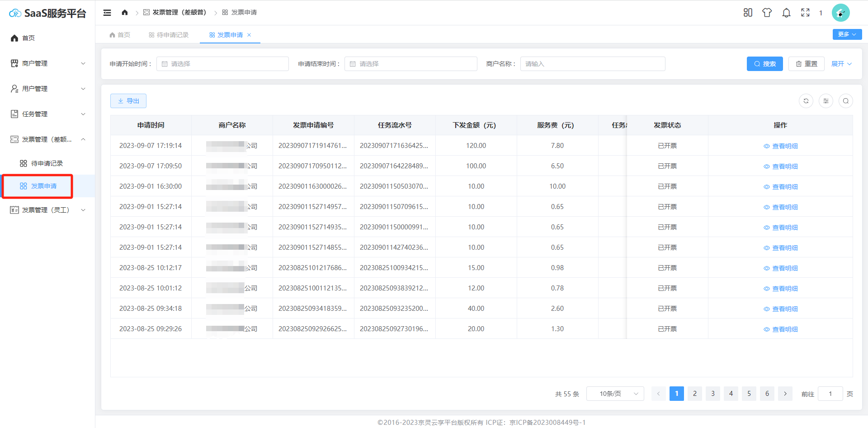View details for the 09:29:26 row
This screenshot has width=868, height=428.
coord(781,329)
